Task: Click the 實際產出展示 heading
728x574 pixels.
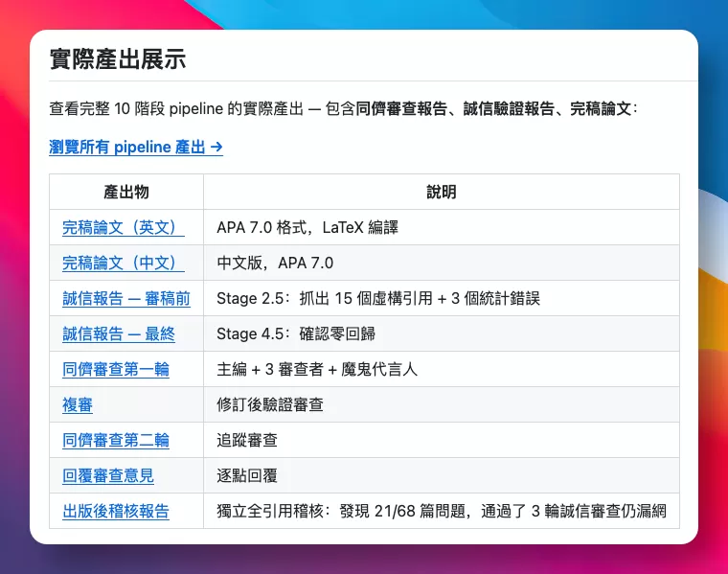Action: click(x=118, y=59)
